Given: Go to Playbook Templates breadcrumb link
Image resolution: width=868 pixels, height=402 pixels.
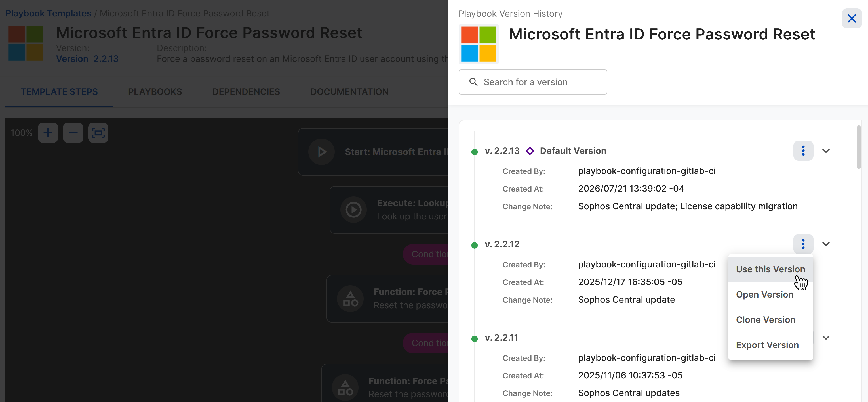Looking at the screenshot, I should [48, 14].
